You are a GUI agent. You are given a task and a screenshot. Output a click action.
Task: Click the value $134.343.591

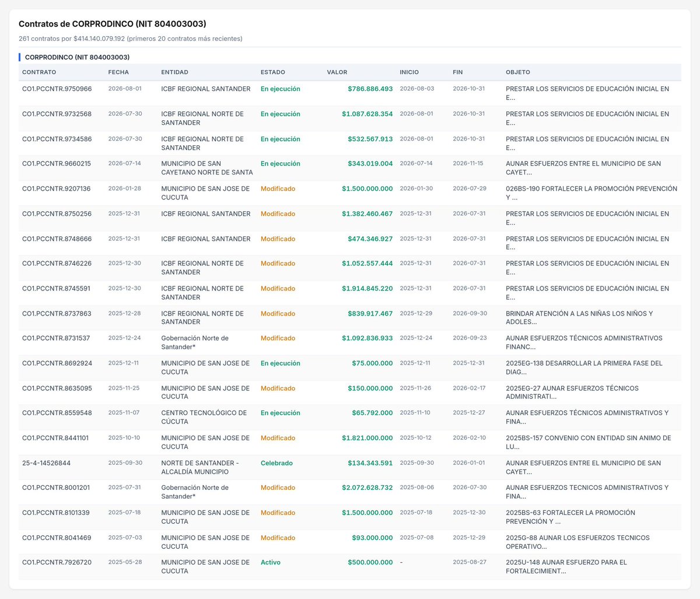point(370,463)
